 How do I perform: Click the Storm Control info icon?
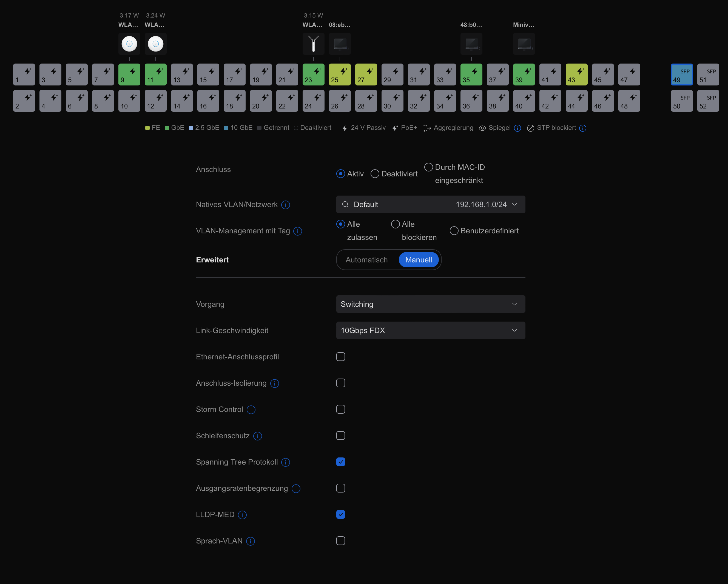[x=251, y=410]
